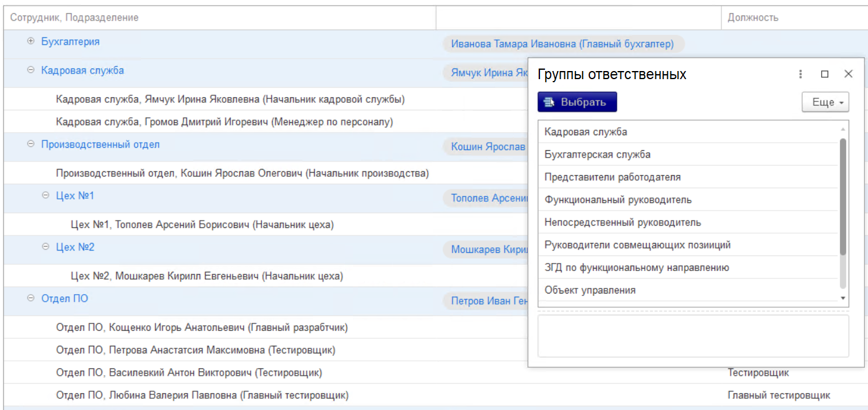Maximize the Группы ответственных dialog
Image resolution: width=868 pixels, height=410 pixels.
[824, 74]
